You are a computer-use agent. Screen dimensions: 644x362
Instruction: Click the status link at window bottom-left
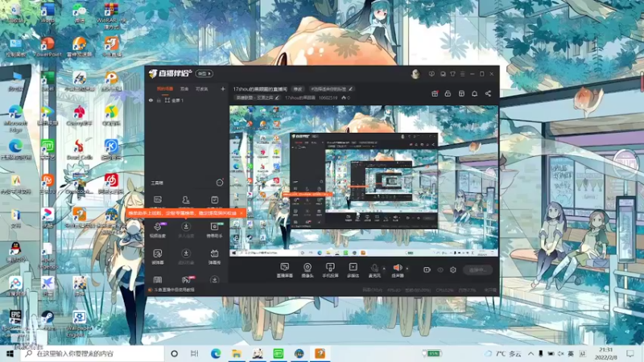[174, 290]
